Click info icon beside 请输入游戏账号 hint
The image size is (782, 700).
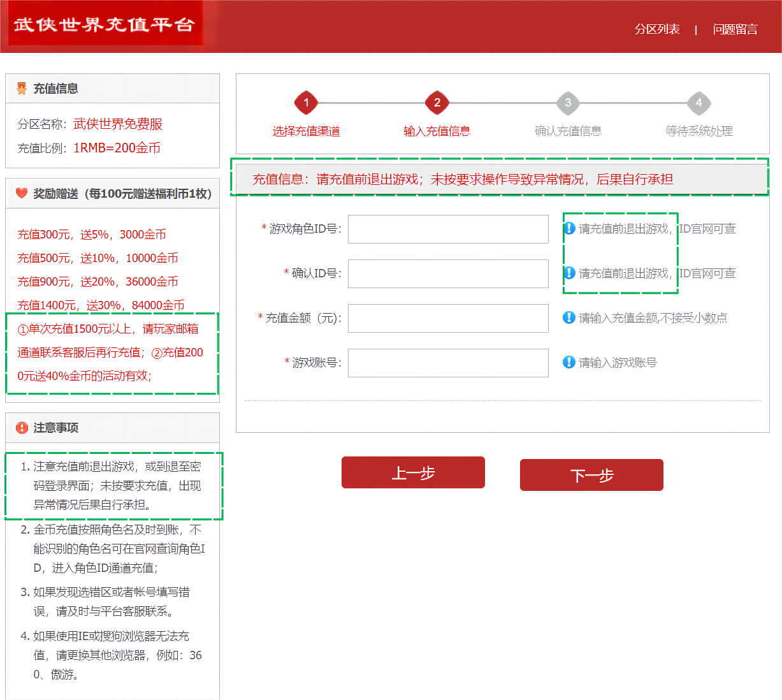569,362
